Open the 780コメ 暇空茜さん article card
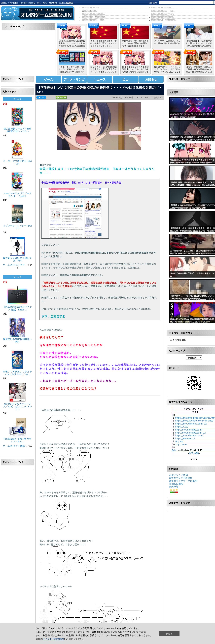This screenshot has height=644, width=215. [x=103, y=62]
